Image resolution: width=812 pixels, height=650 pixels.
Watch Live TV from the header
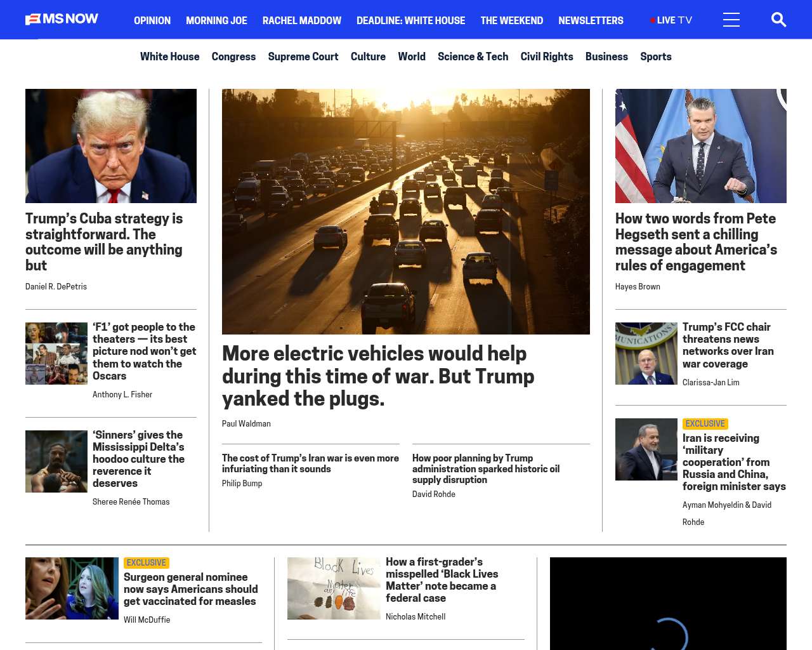(x=671, y=20)
